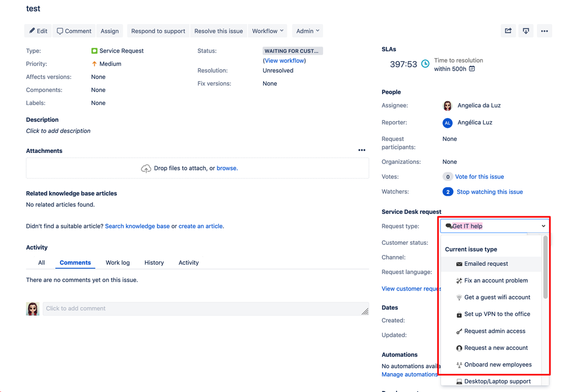Open View customer request link
570x392 pixels.
[x=411, y=289]
